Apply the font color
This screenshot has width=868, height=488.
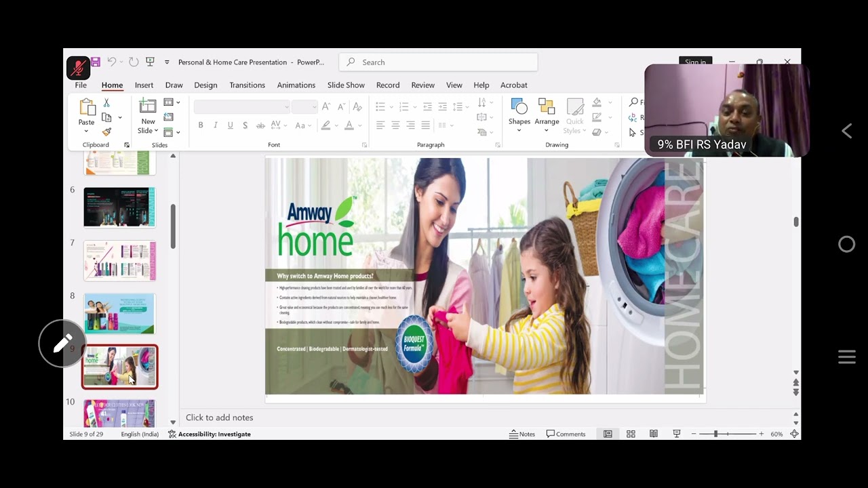point(349,125)
